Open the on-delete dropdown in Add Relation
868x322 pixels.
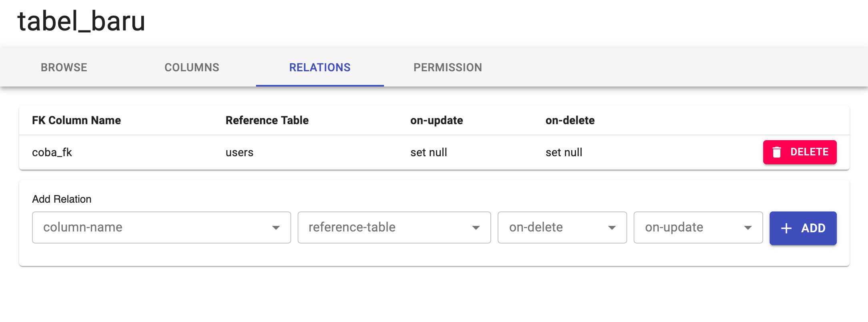click(x=556, y=227)
